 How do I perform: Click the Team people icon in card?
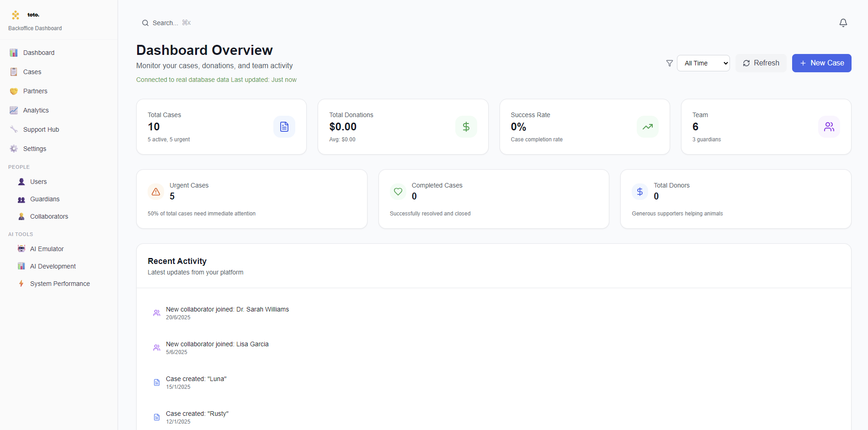tap(829, 127)
